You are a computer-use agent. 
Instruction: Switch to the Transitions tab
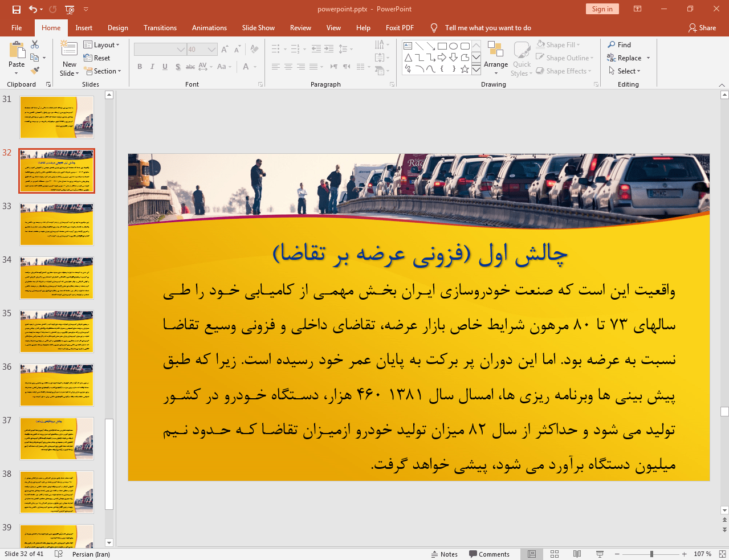point(160,27)
